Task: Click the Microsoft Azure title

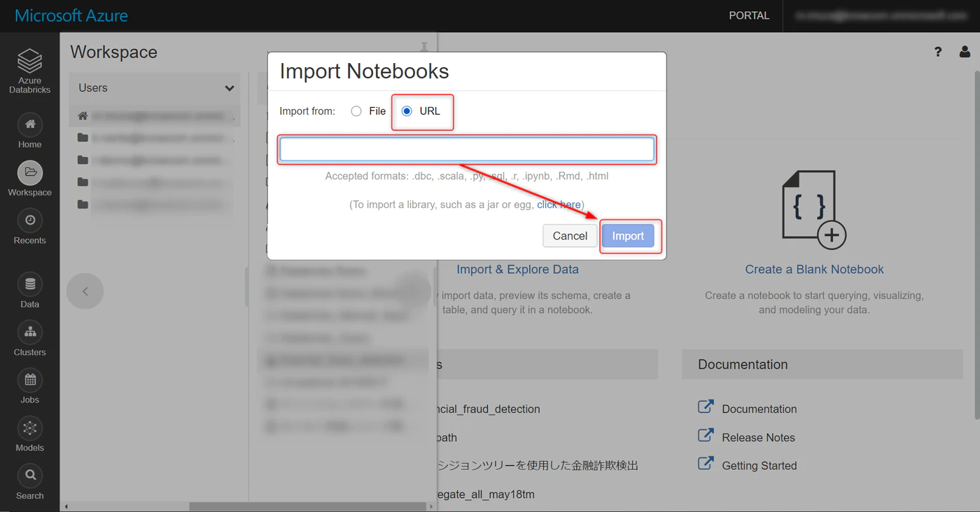Action: coord(71,15)
